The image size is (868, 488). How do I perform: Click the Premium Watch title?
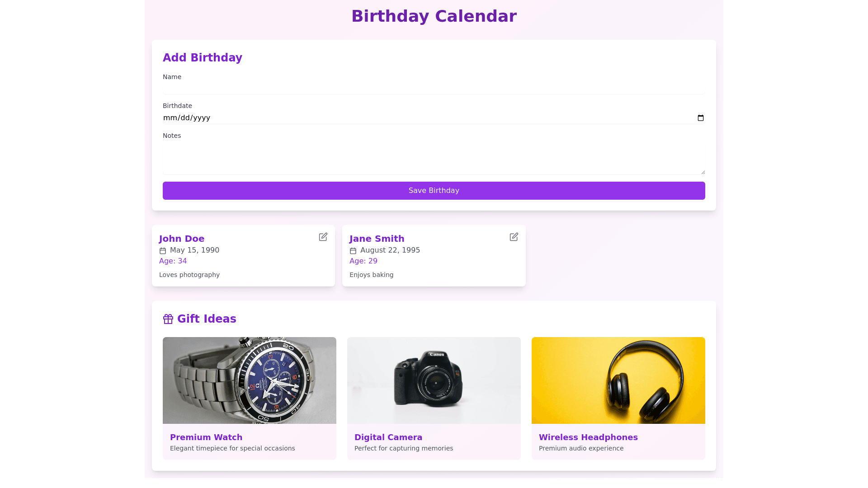(206, 437)
